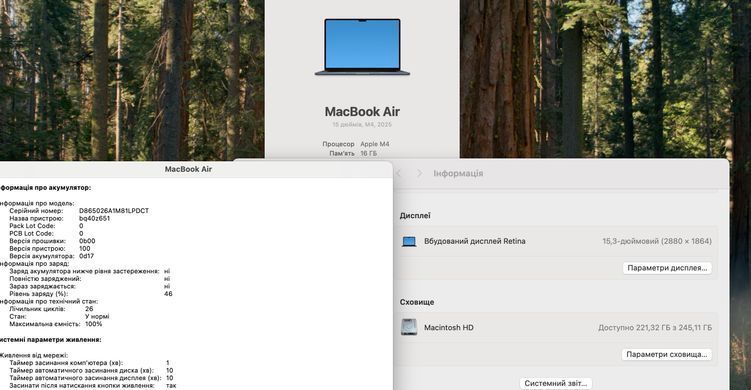
Task: Open Параметри дисплея button
Action: click(667, 268)
